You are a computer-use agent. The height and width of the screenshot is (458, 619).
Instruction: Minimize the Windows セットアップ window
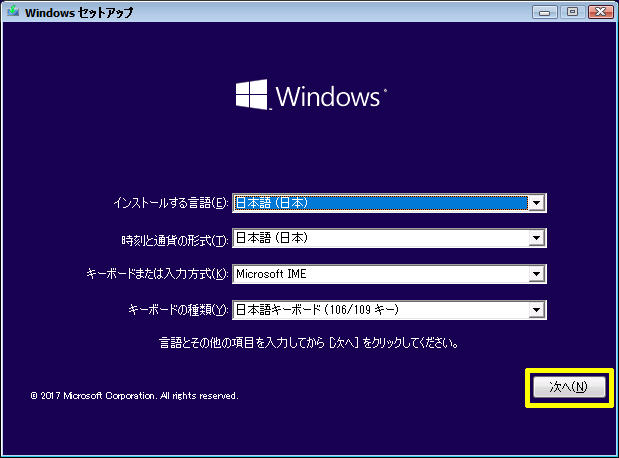click(545, 12)
